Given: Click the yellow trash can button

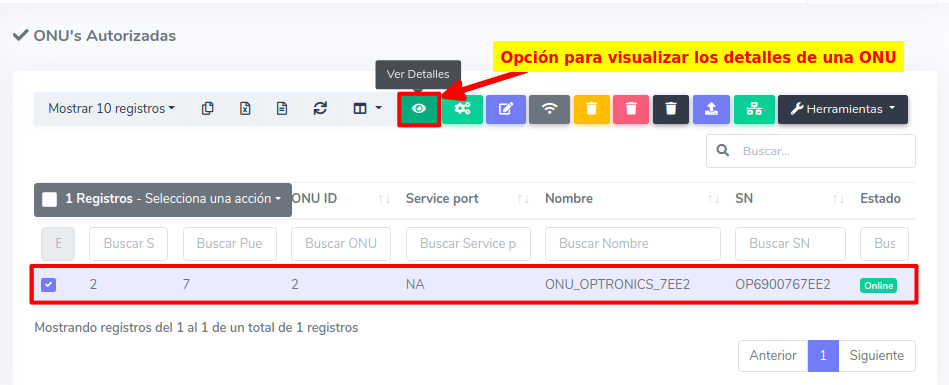Looking at the screenshot, I should (x=592, y=109).
